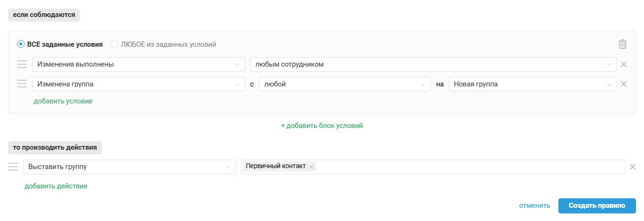Select "ВСЕ заданные условия" radio option
644x221 pixels.
click(x=21, y=44)
